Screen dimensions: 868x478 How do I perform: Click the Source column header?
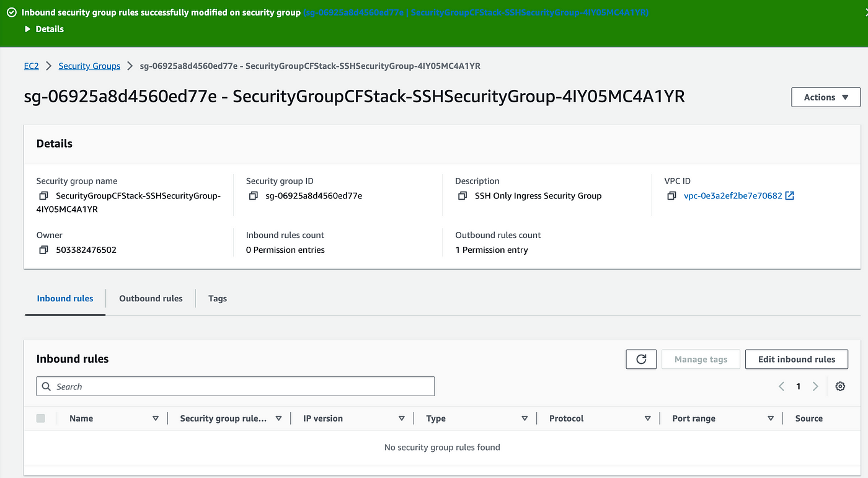click(809, 418)
